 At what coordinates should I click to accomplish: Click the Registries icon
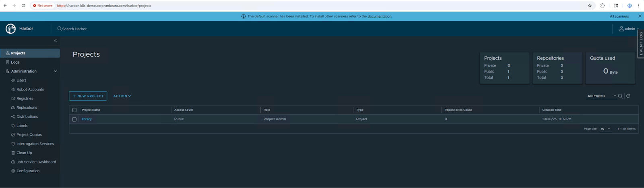(x=13, y=98)
